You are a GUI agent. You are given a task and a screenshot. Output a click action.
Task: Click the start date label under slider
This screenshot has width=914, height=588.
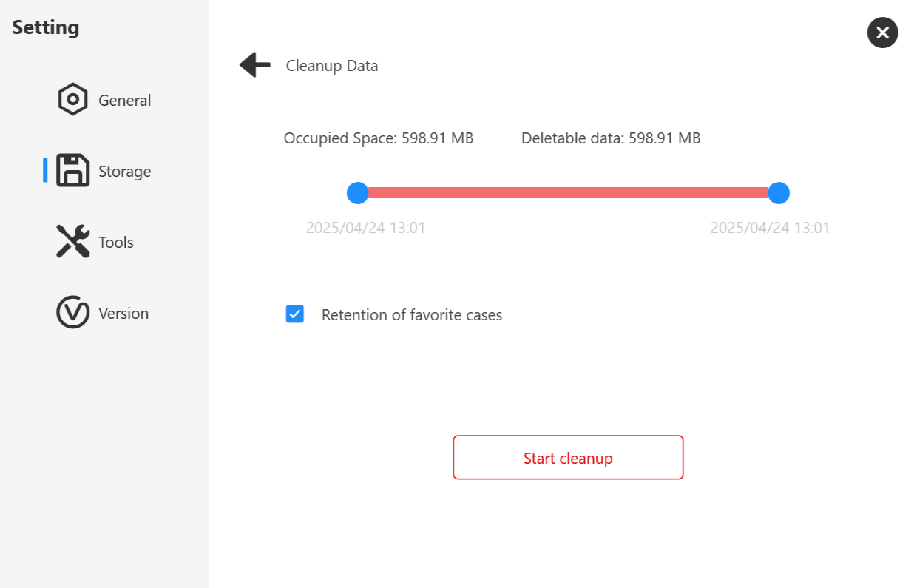point(366,228)
